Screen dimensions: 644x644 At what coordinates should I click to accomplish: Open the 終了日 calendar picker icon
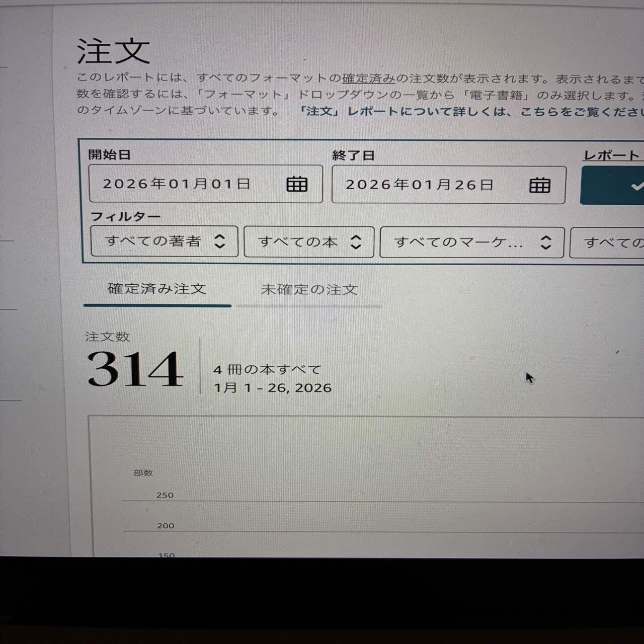(x=540, y=185)
